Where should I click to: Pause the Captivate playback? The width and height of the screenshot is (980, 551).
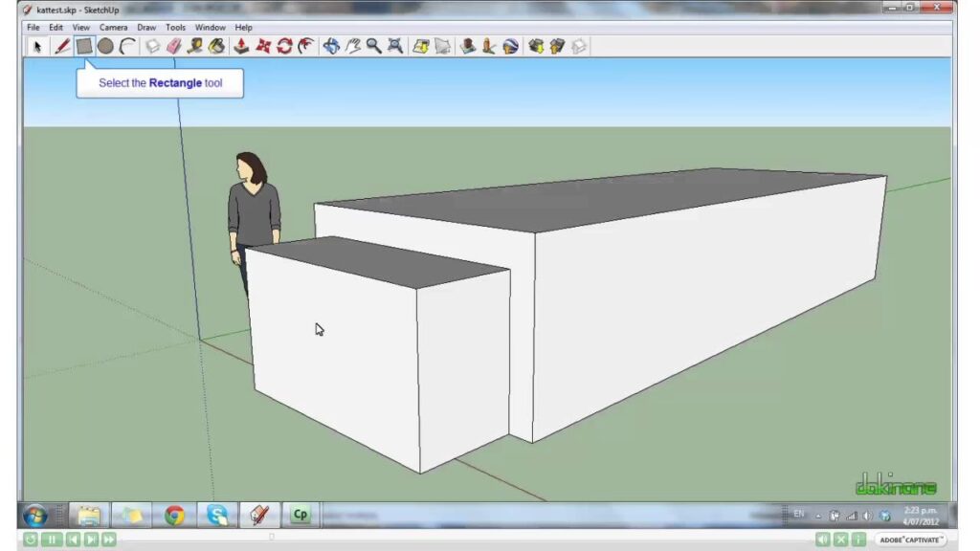(x=52, y=540)
